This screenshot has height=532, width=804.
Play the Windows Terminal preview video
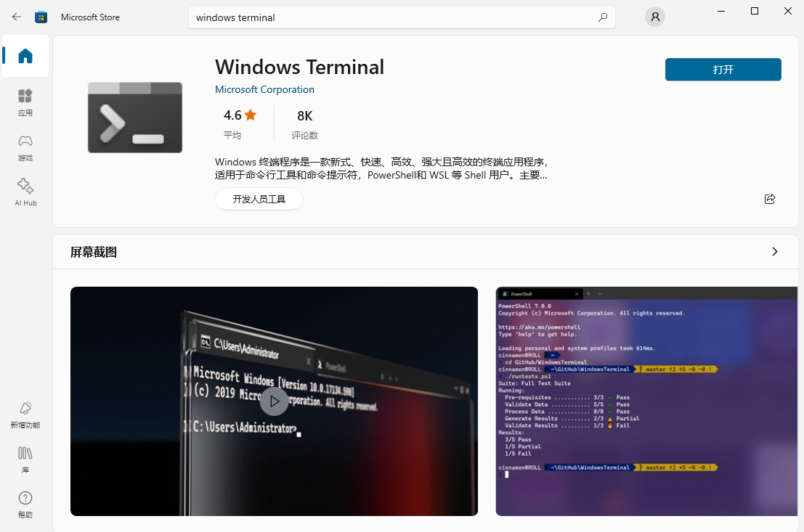tap(275, 401)
